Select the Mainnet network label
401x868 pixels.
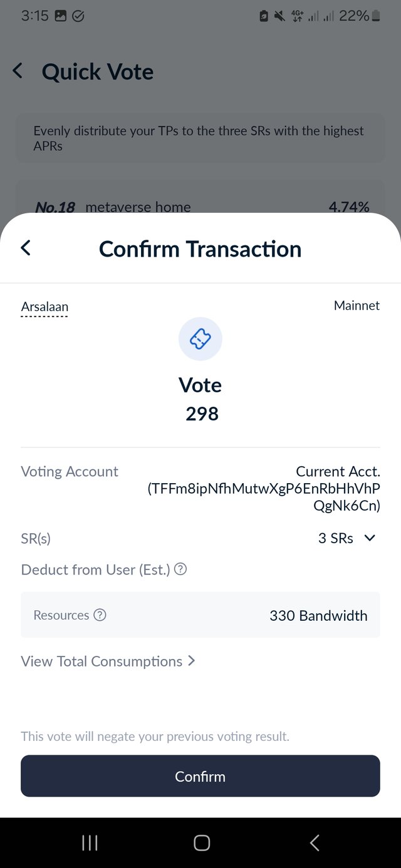357,305
